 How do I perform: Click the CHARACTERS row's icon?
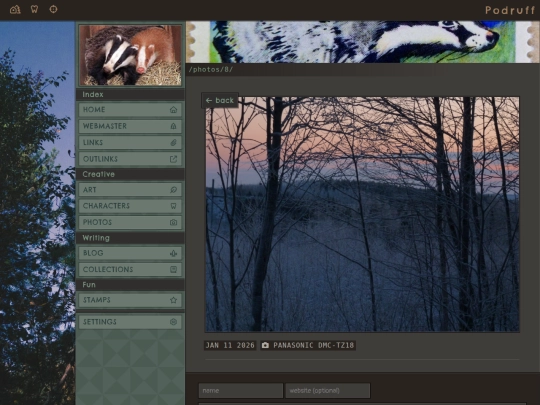click(173, 206)
